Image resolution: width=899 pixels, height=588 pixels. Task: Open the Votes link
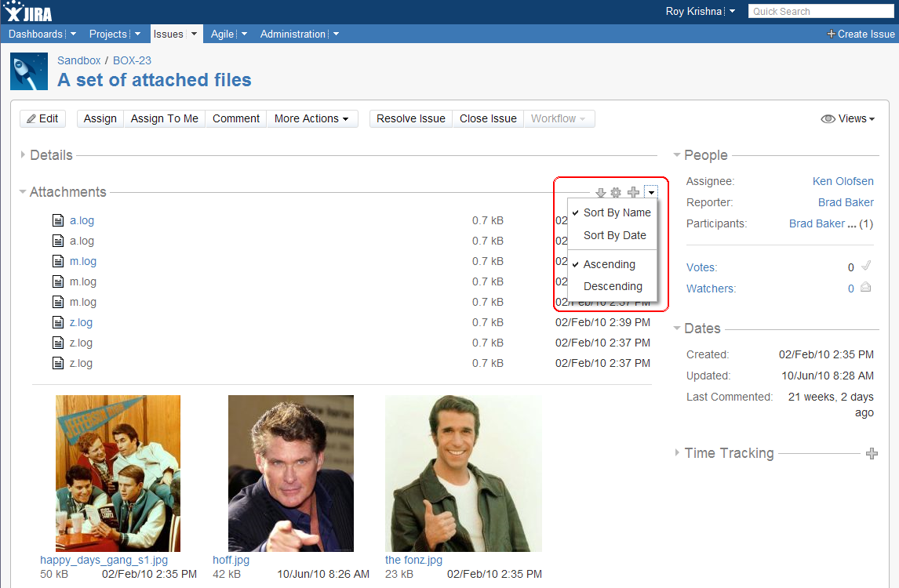click(x=702, y=267)
